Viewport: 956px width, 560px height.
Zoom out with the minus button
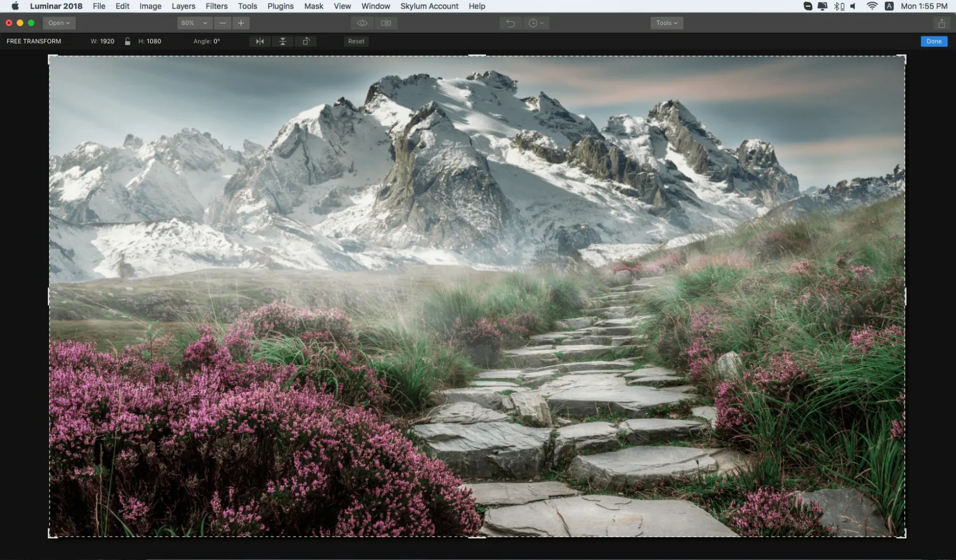(x=222, y=23)
